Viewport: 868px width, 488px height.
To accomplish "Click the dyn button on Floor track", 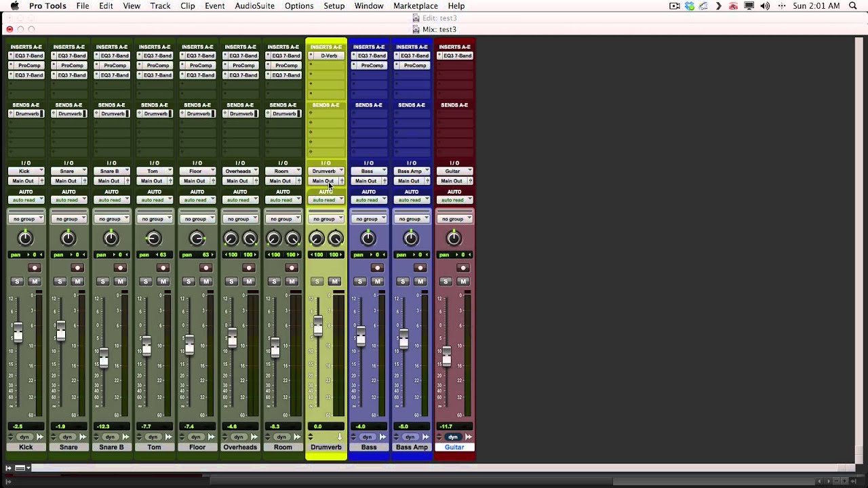I will pyautogui.click(x=195, y=437).
